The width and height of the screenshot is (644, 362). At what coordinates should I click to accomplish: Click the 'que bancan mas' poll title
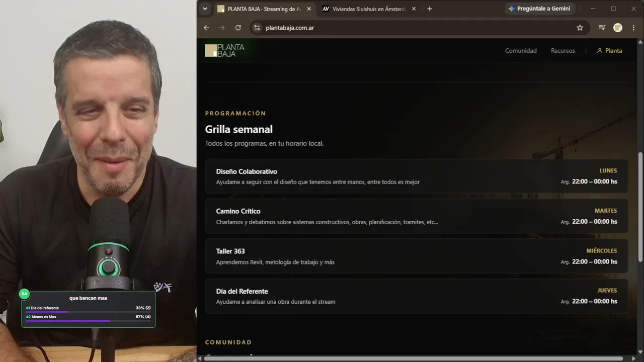pyautogui.click(x=89, y=298)
